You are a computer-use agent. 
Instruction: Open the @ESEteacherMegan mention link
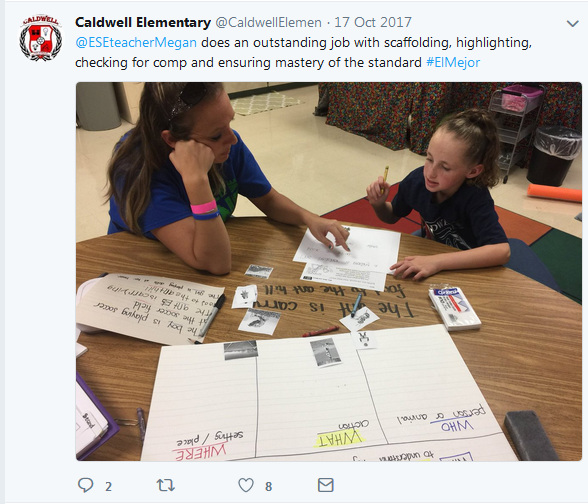(136, 42)
